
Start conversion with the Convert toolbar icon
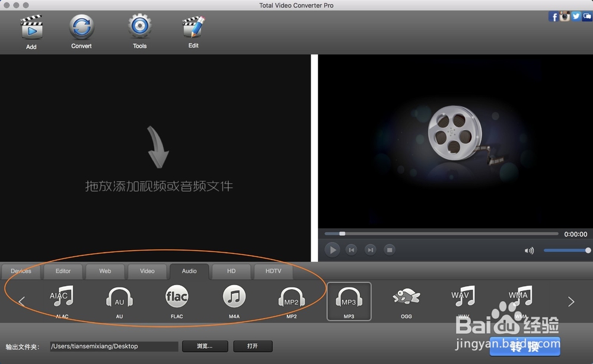point(81,27)
